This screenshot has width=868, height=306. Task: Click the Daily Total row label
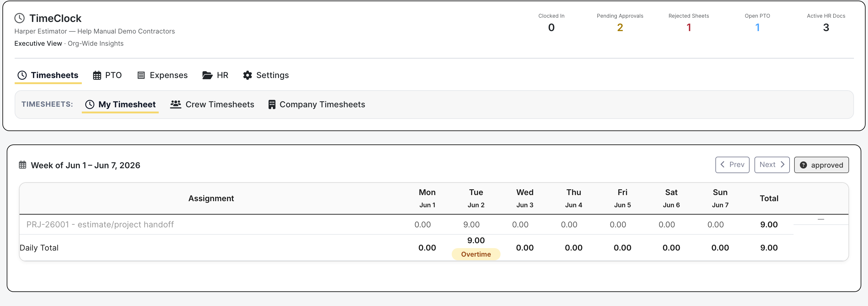tap(39, 248)
